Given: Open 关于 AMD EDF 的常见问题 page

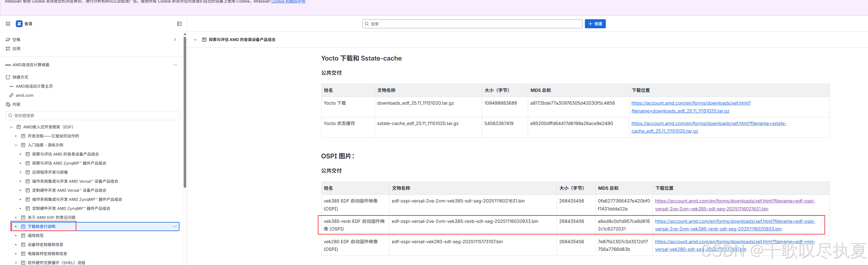Looking at the screenshot, I should 51,217.
